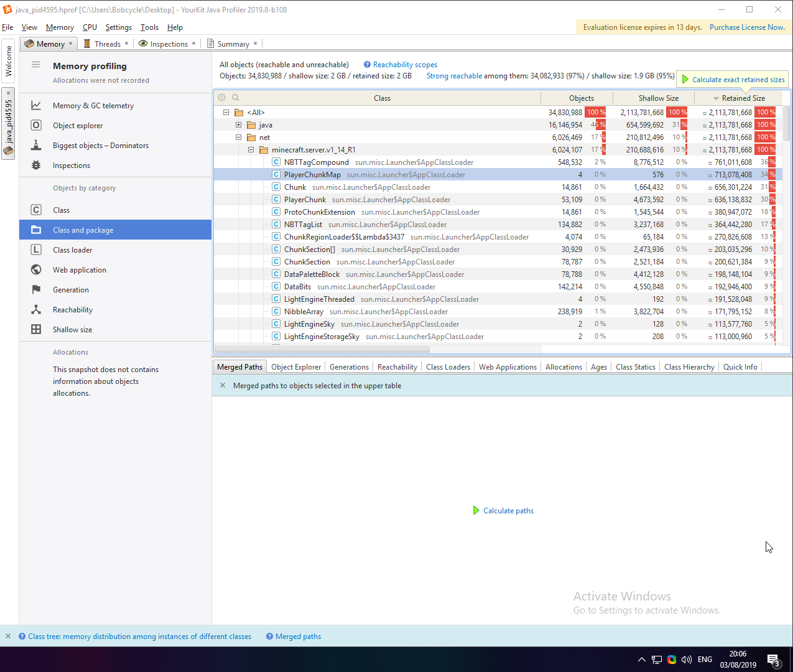Screen dimensions: 793x672
Task: Open the Tools menu
Action: tap(149, 27)
